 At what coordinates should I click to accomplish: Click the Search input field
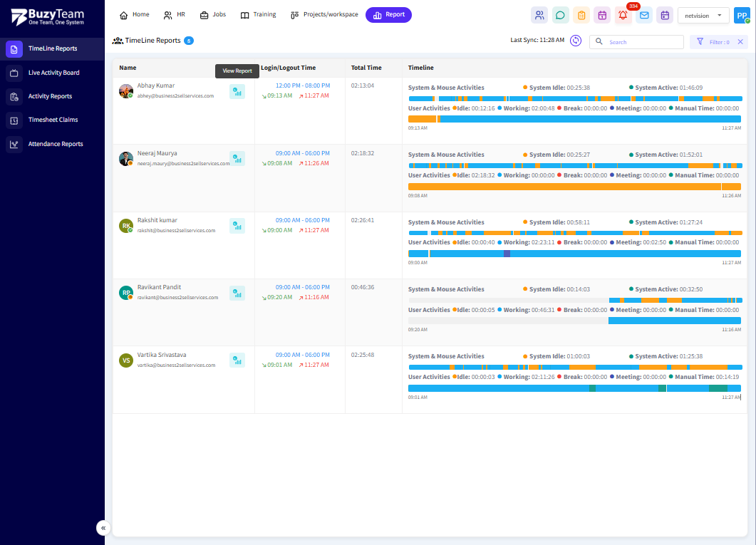tap(636, 42)
